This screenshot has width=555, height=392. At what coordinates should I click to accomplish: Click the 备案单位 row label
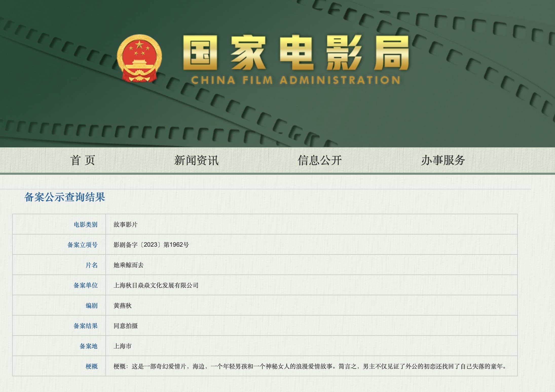(x=85, y=285)
